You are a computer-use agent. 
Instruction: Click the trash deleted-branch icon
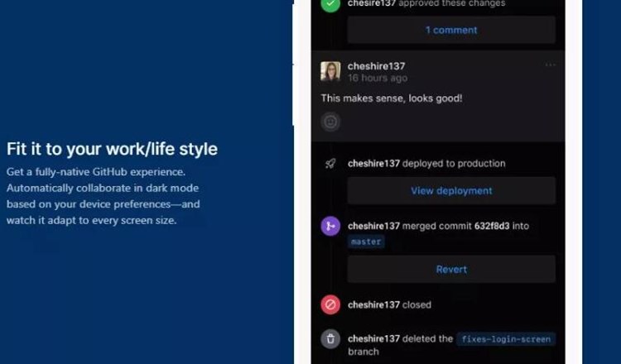pos(330,339)
